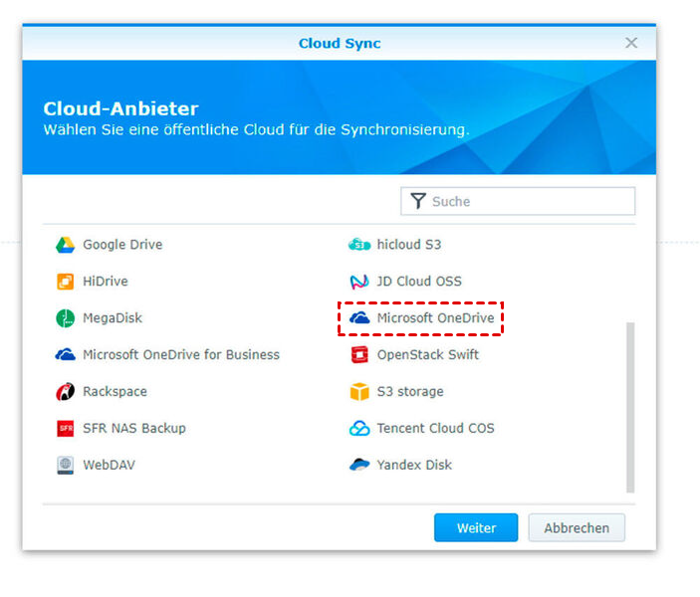Choose the S3 storage box icon

pos(358,392)
